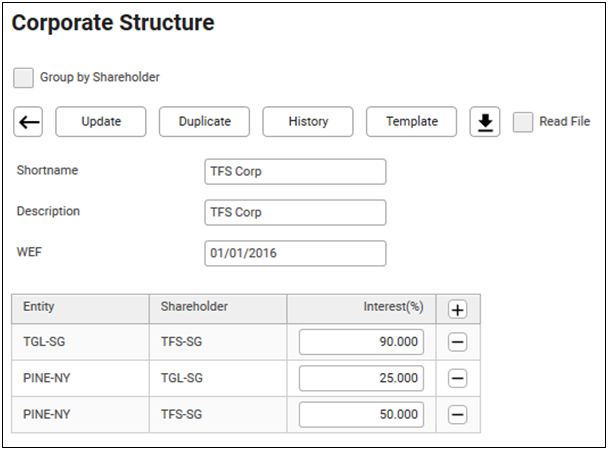This screenshot has width=608, height=451.
Task: Click the Template button
Action: [x=412, y=122]
